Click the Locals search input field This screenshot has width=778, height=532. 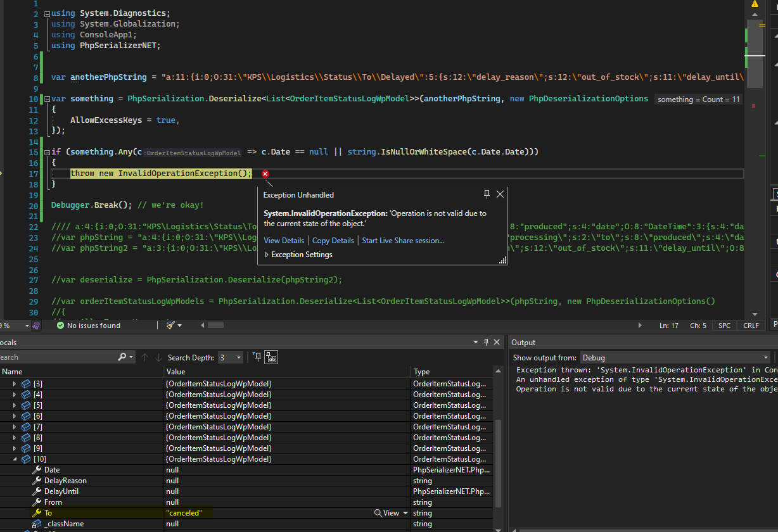[x=57, y=358]
